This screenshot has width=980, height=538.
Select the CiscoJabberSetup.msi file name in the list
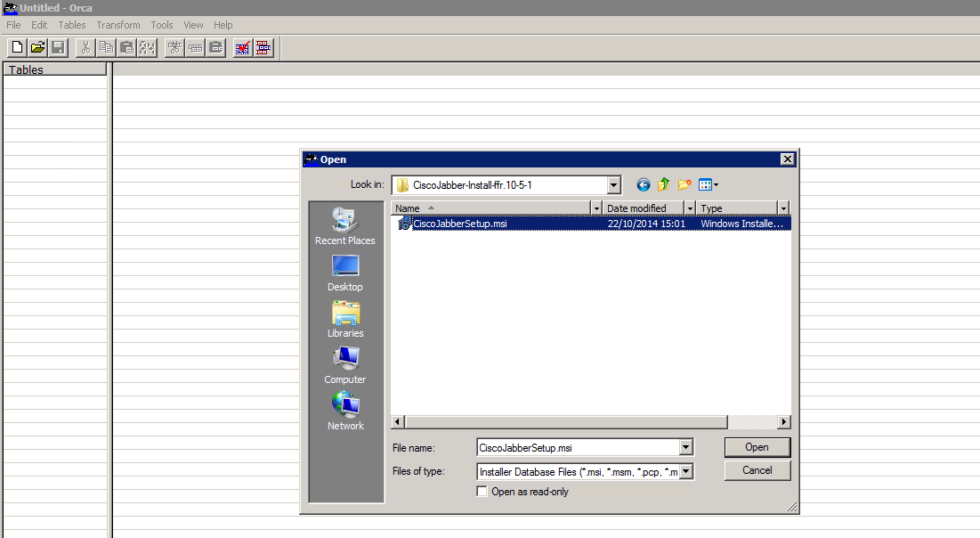(x=460, y=224)
